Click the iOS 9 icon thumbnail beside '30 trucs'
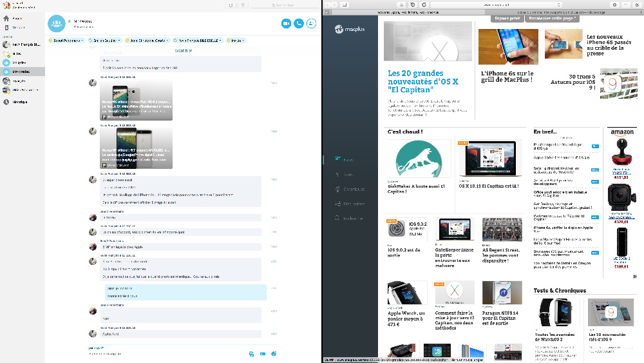The height and width of the screenshot is (363, 644). click(618, 83)
